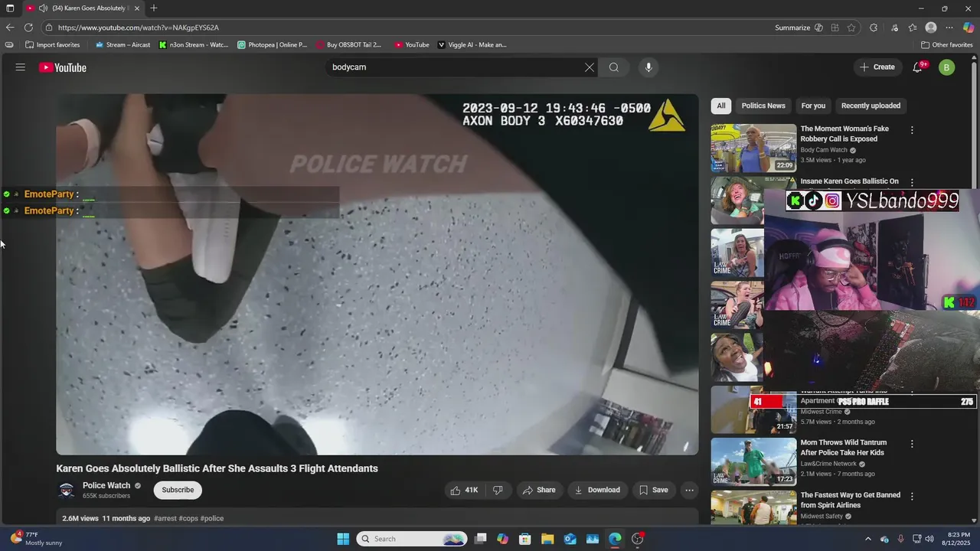Select the All filter chip
Viewport: 980px width, 551px height.
tap(721, 106)
